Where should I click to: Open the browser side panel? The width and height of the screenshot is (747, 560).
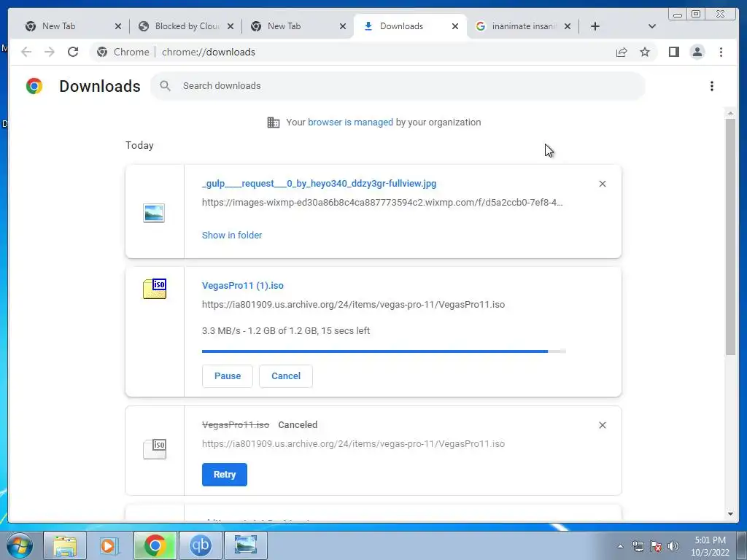(673, 52)
